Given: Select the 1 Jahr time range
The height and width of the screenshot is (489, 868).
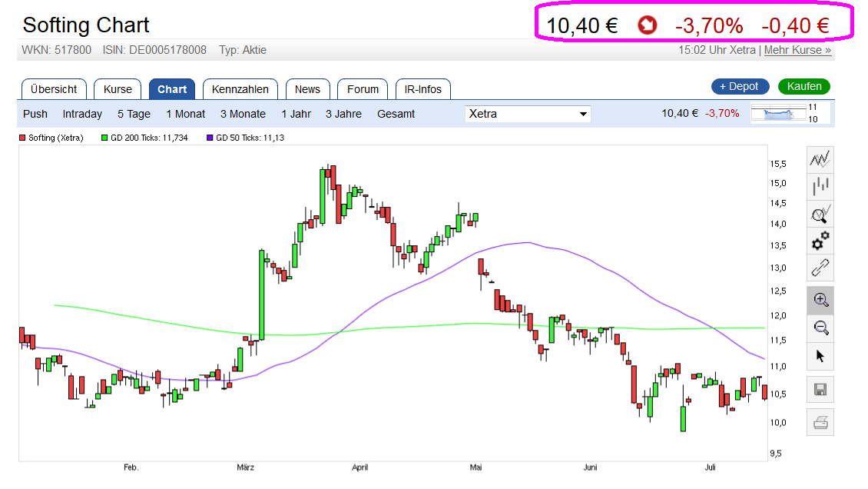Looking at the screenshot, I should [x=297, y=114].
